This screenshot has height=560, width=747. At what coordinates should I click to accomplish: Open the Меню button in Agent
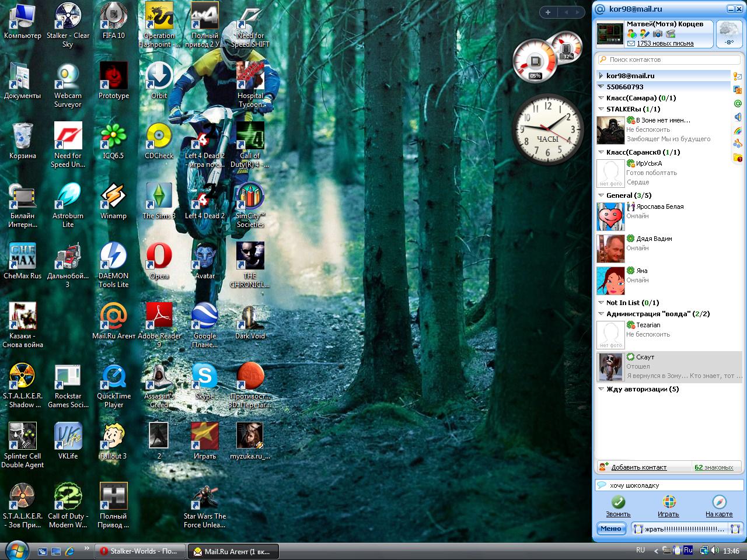tap(611, 528)
